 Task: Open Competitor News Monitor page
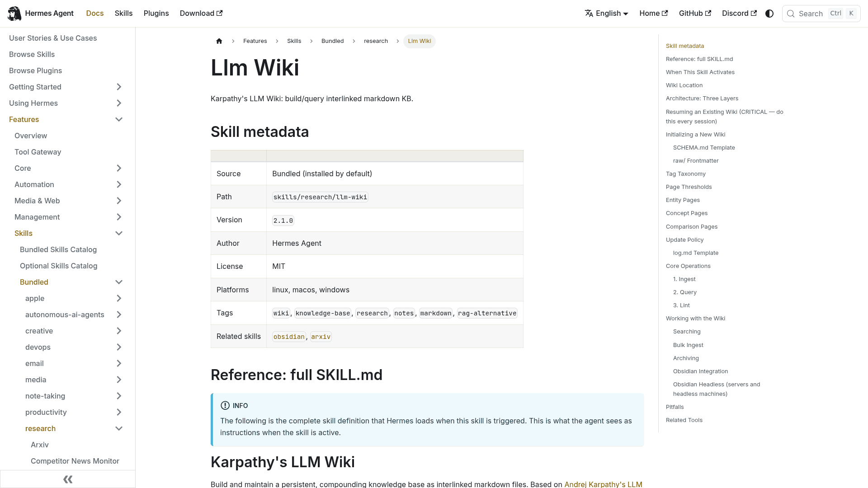[75, 461]
